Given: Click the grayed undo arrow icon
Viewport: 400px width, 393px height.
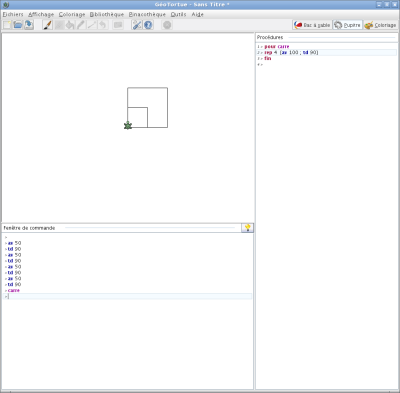Looking at the screenshot, I should [103, 25].
